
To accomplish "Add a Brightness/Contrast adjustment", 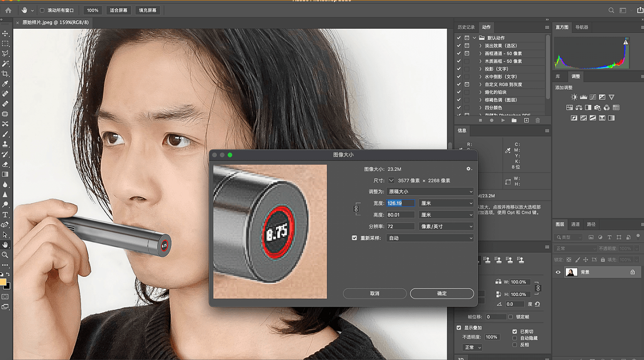I will click(574, 97).
